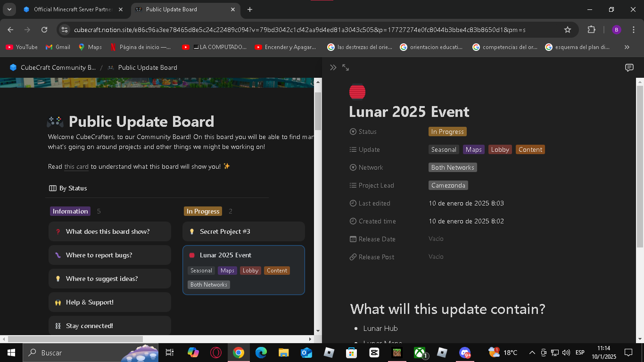Open the 'Where to report bugs?' card
644x362 pixels.
click(110, 255)
